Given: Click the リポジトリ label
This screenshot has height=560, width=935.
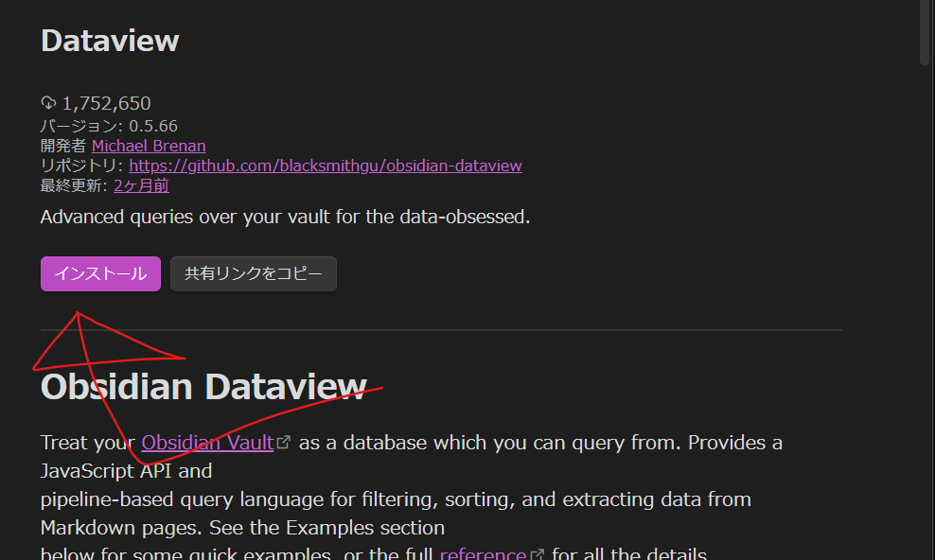Looking at the screenshot, I should (x=75, y=166).
